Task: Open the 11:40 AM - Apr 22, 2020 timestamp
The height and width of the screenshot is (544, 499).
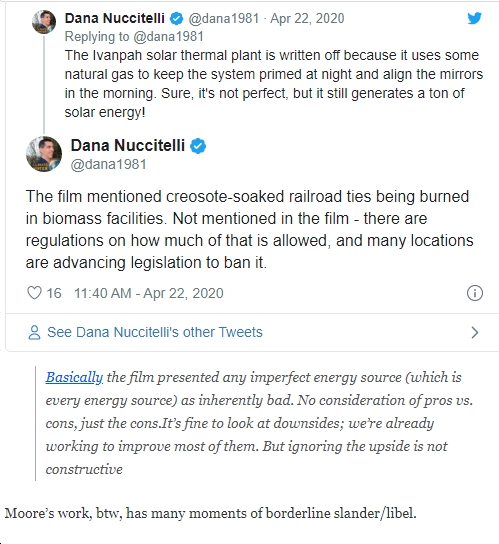Action: [149, 293]
